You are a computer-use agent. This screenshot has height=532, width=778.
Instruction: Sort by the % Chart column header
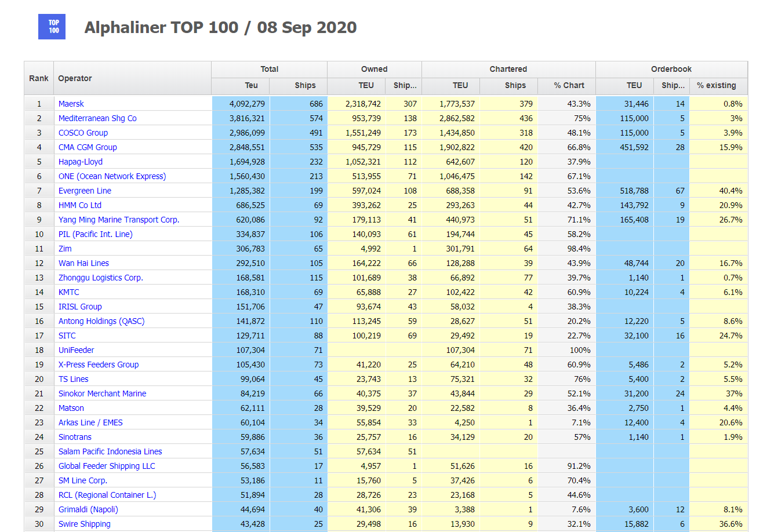click(566, 86)
